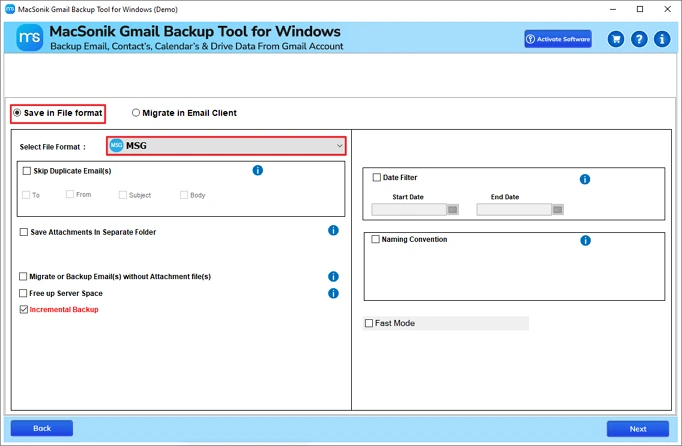Click the Activate Software button
This screenshot has width=682, height=446.
pos(558,39)
